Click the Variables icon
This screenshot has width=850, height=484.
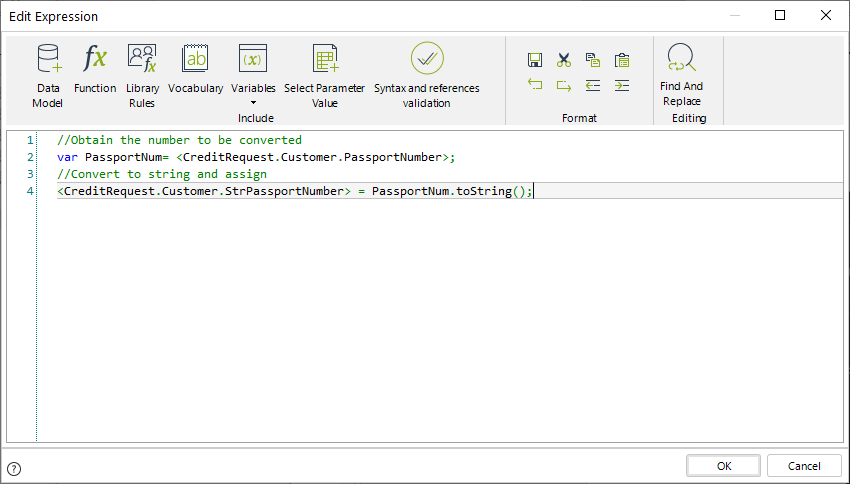[x=253, y=59]
